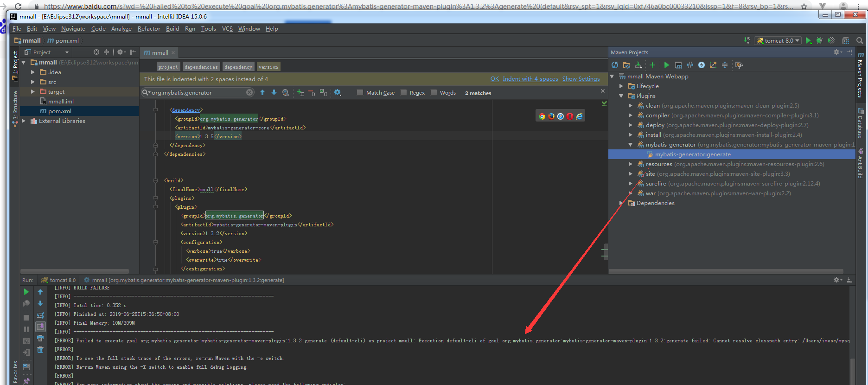Screen dimensions: 868x385
Task: Click Show Settings link
Action: tap(581, 79)
